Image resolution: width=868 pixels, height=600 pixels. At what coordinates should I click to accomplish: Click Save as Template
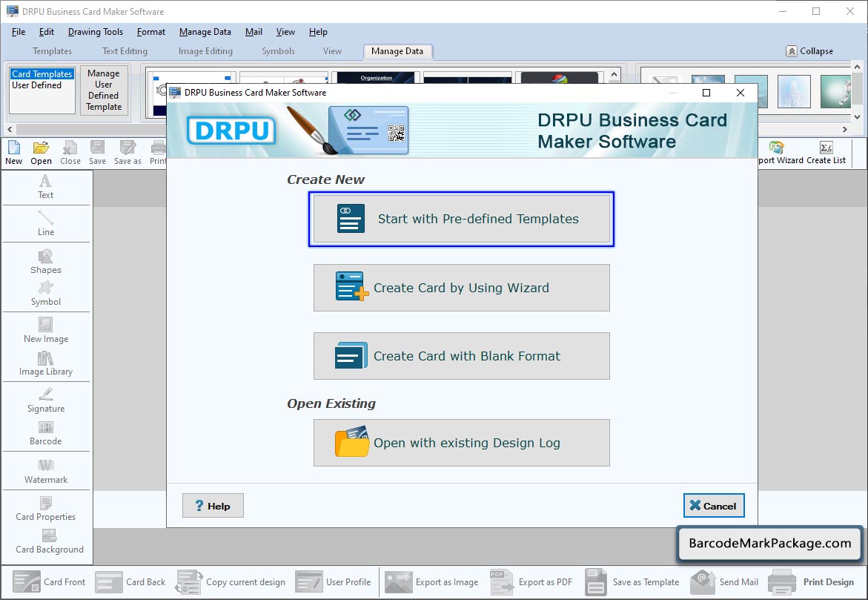pos(632,581)
